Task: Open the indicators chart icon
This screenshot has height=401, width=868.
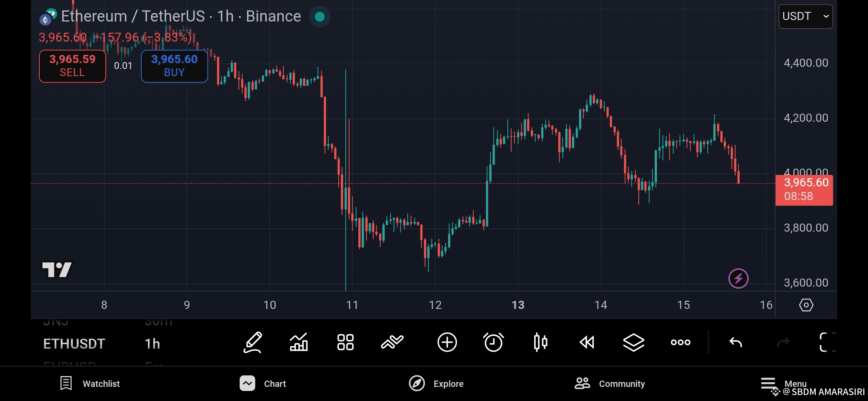Action: pos(299,342)
